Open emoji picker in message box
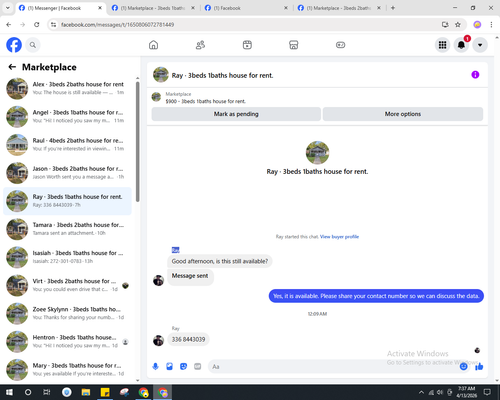 (x=463, y=367)
